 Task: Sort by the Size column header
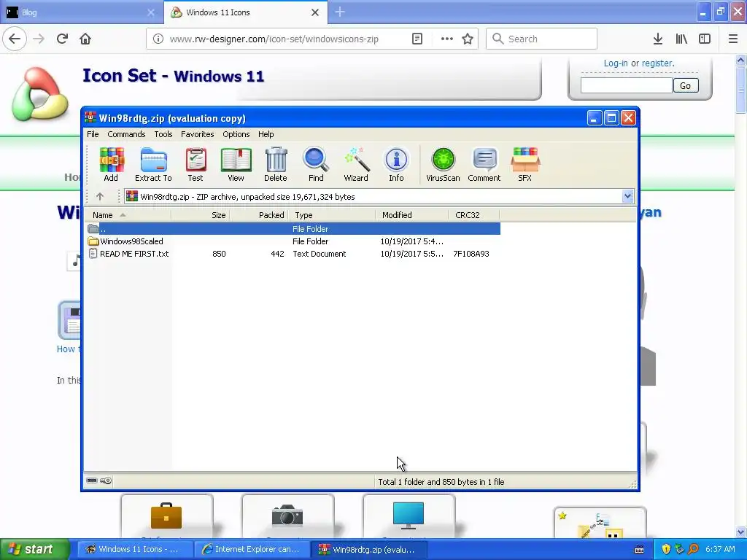click(x=200, y=215)
